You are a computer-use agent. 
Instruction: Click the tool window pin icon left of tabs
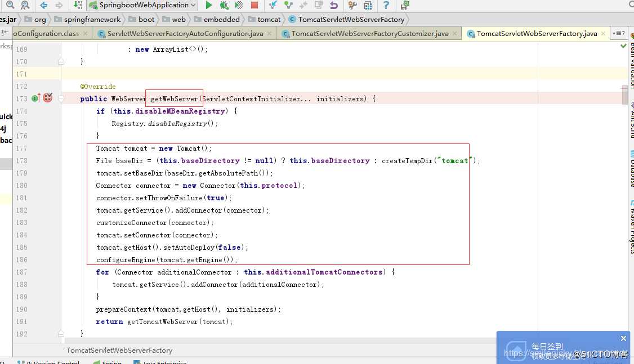[5, 33]
